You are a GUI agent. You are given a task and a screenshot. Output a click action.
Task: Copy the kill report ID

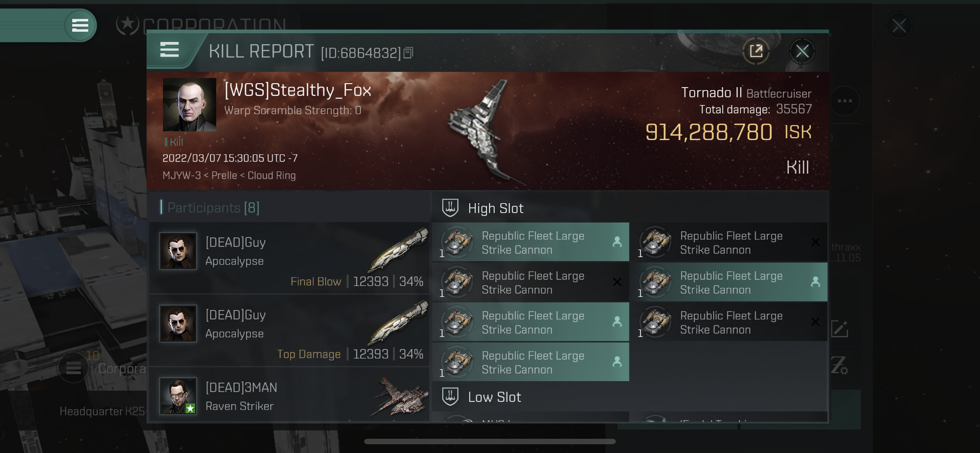coord(408,53)
